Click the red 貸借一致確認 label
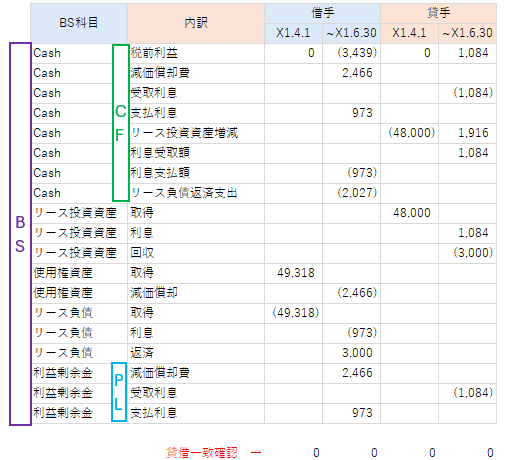Image resolution: width=506 pixels, height=460 pixels. coord(202,453)
